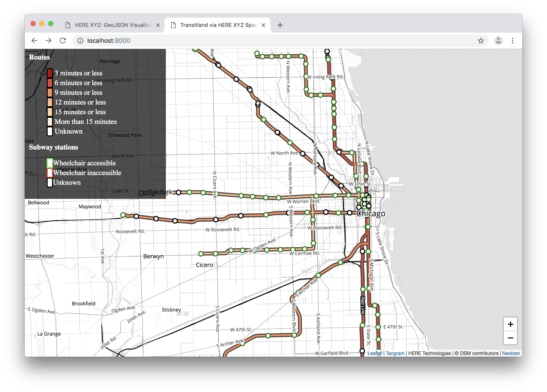Switch to HERE XYZ: GeoJSON Visualizer tab
This screenshot has width=547, height=392.
tap(113, 25)
